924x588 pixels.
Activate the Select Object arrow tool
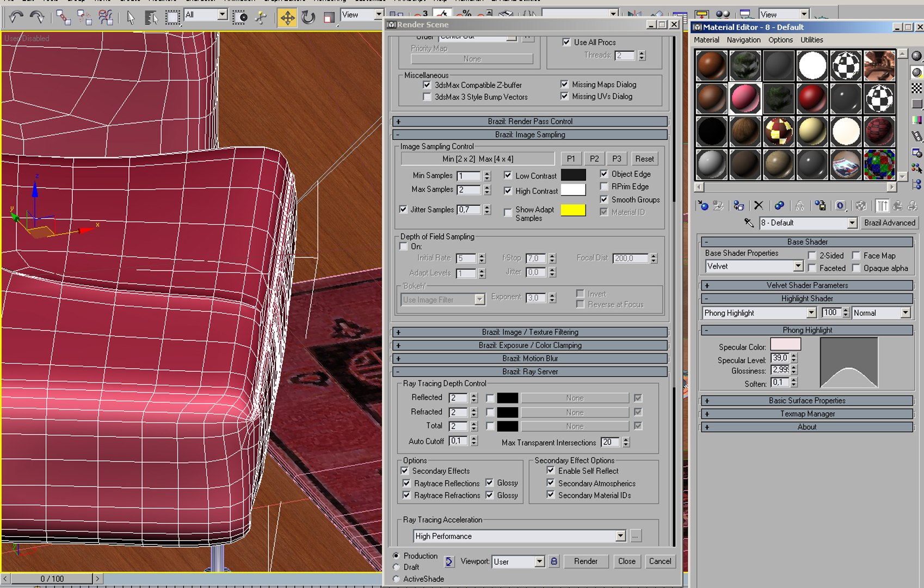(131, 17)
